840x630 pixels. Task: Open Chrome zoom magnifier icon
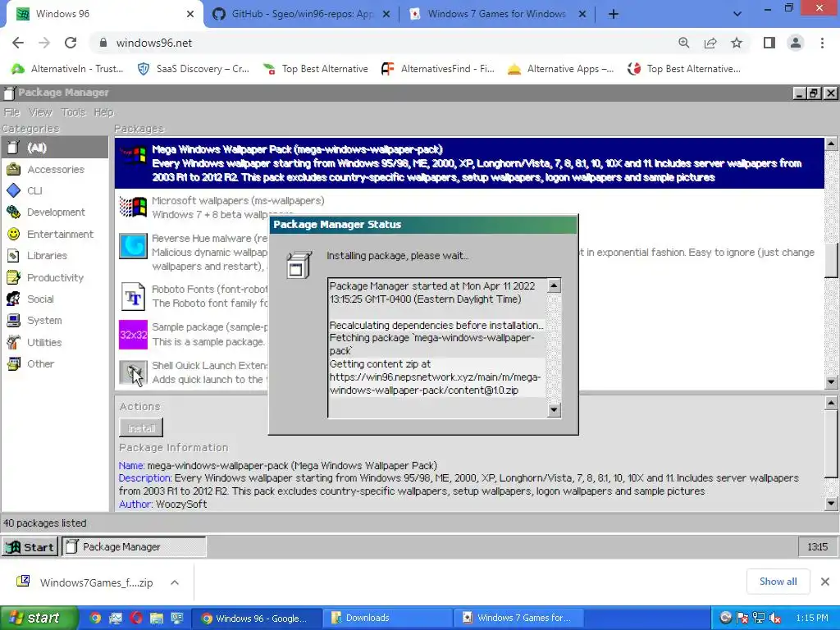click(x=684, y=43)
